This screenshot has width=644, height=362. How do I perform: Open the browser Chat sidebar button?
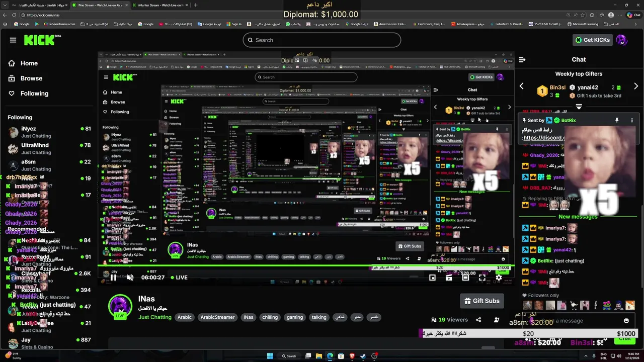(633, 15)
